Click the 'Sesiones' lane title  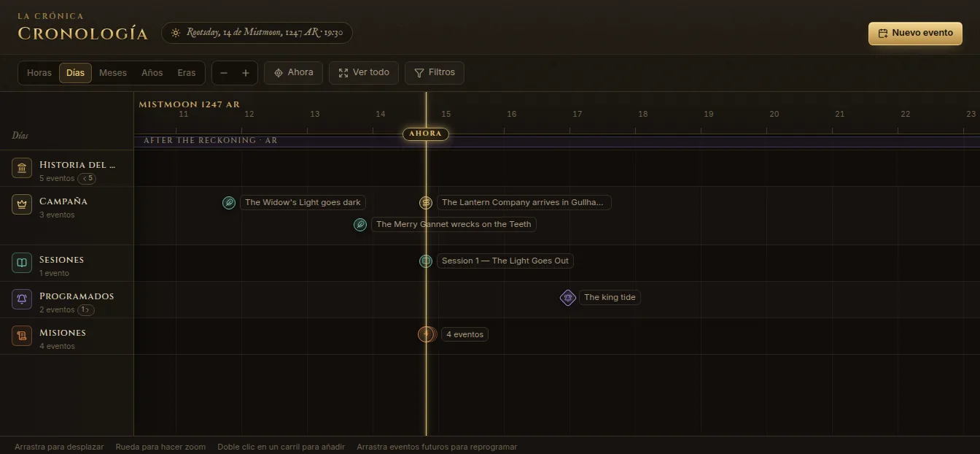(61, 260)
